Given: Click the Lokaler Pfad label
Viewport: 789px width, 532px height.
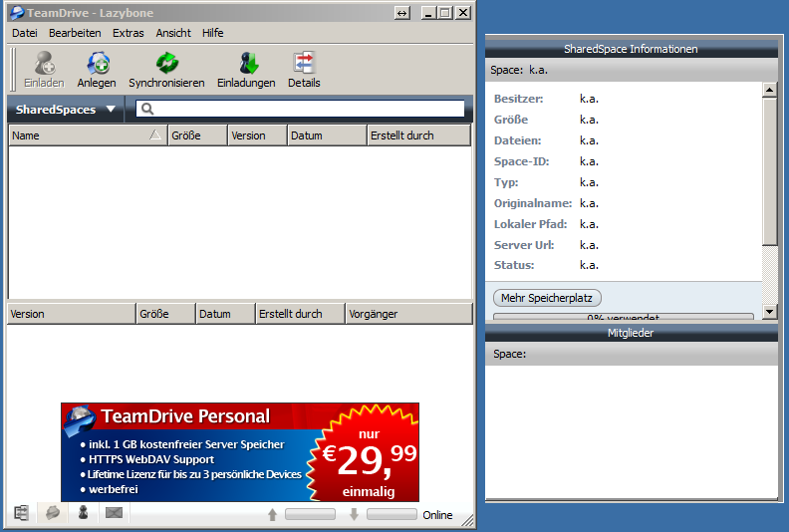Looking at the screenshot, I should click(530, 224).
